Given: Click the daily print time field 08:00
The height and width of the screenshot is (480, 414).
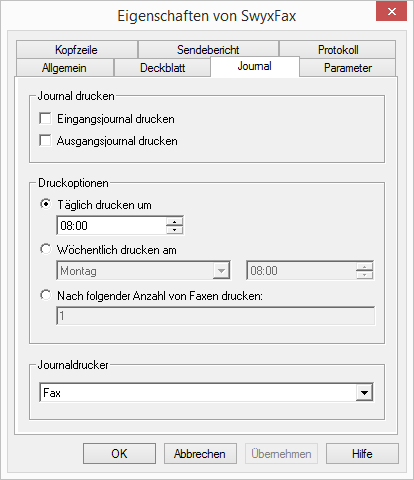Looking at the screenshot, I should point(112,226).
